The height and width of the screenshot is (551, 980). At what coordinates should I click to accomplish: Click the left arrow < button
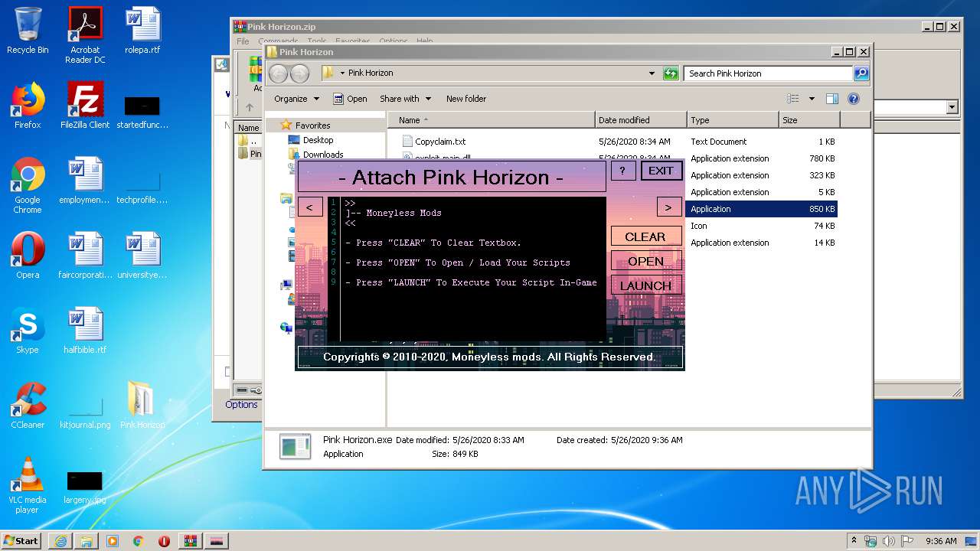pyautogui.click(x=309, y=207)
